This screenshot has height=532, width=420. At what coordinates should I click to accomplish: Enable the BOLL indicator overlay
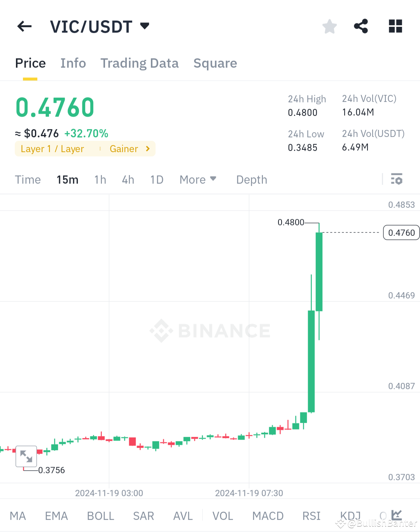pyautogui.click(x=100, y=515)
